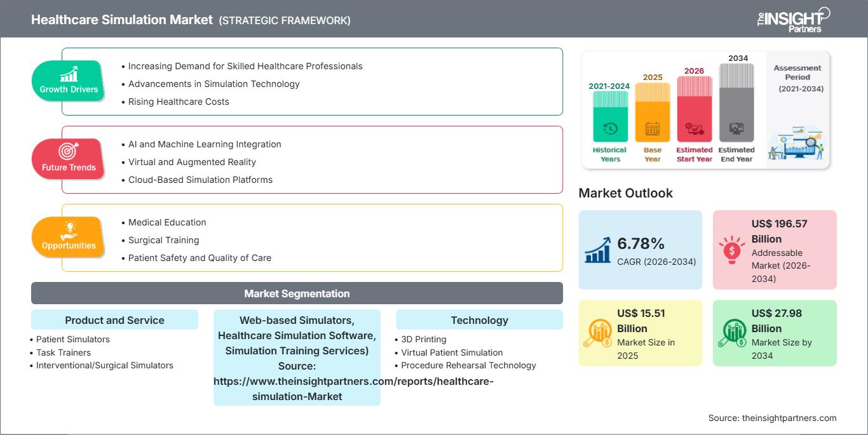Click 'Surgical Training' bullet

click(163, 240)
